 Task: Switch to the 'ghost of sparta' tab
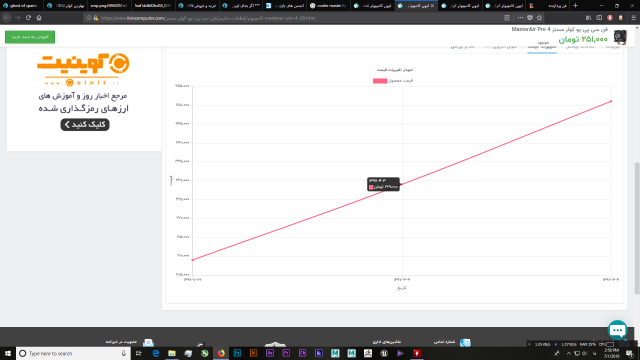21,6
